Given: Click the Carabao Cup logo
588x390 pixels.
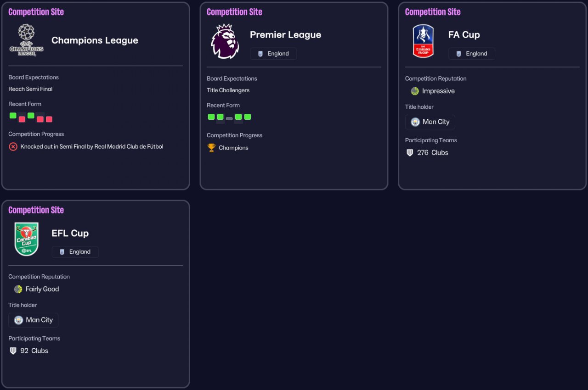Looking at the screenshot, I should point(26,239).
